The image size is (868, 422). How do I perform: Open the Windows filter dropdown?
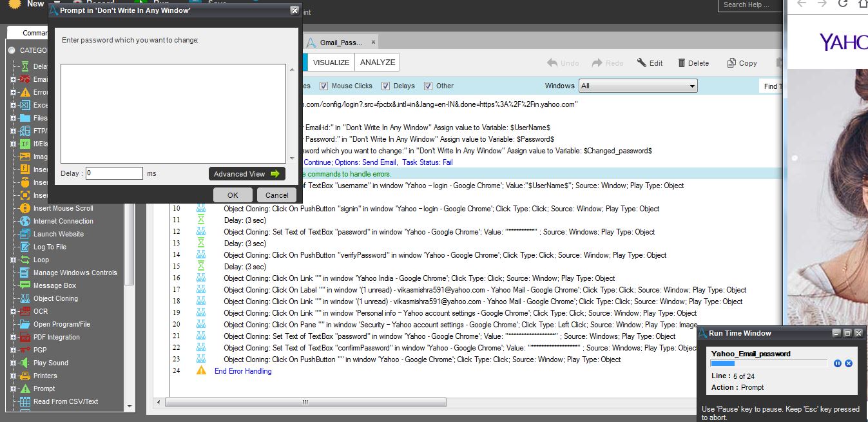coord(638,86)
